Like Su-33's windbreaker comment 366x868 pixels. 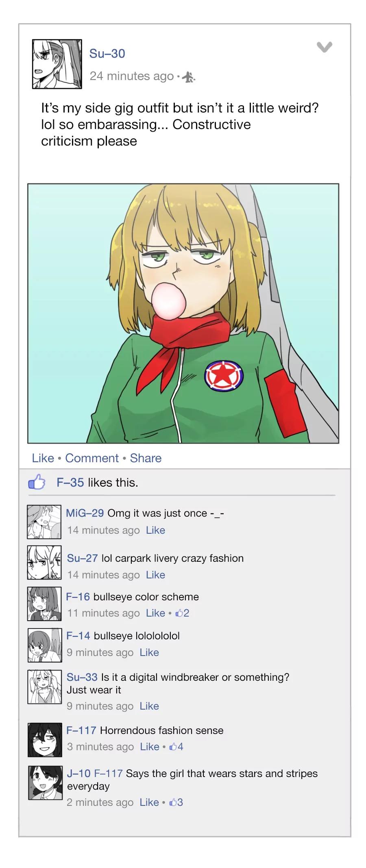click(x=149, y=706)
